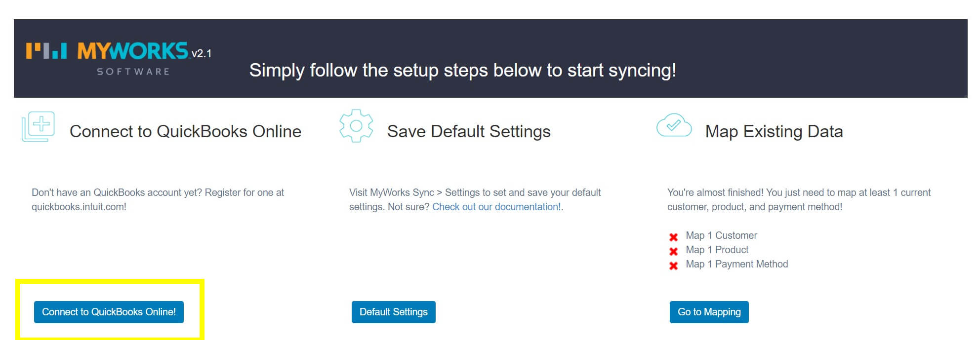Click the cloud checkmark icon
Screen dimensions: 980x340
[x=673, y=125]
